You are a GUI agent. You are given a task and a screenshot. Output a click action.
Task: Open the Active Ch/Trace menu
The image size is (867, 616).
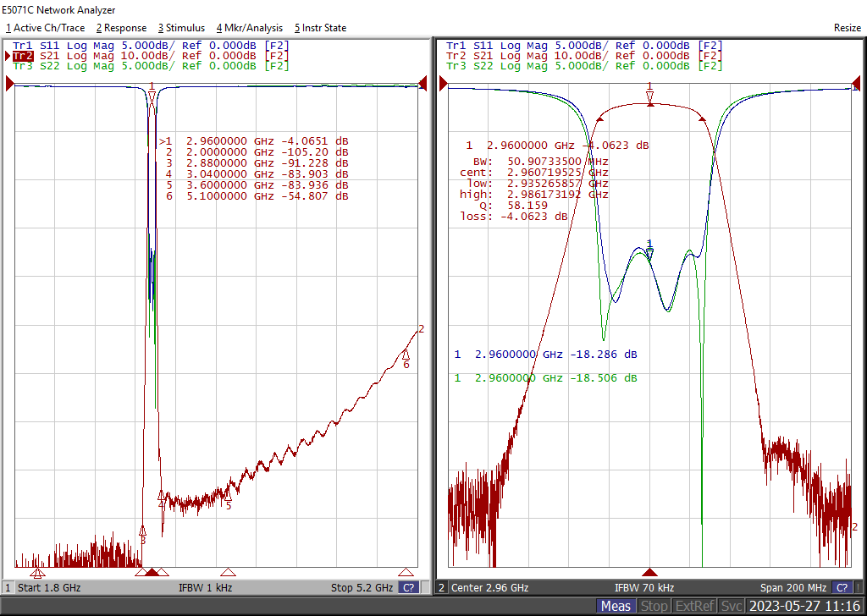tap(46, 28)
